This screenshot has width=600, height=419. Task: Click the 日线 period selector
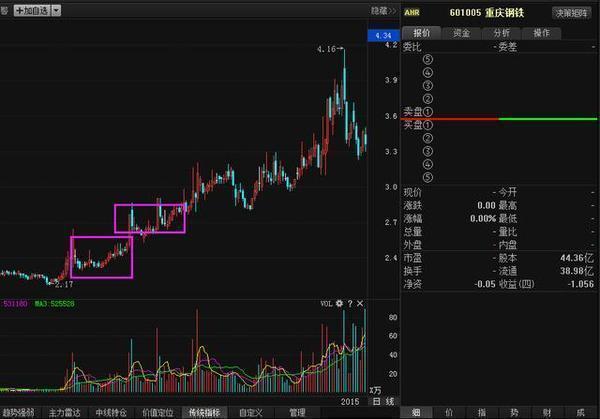pos(383,401)
